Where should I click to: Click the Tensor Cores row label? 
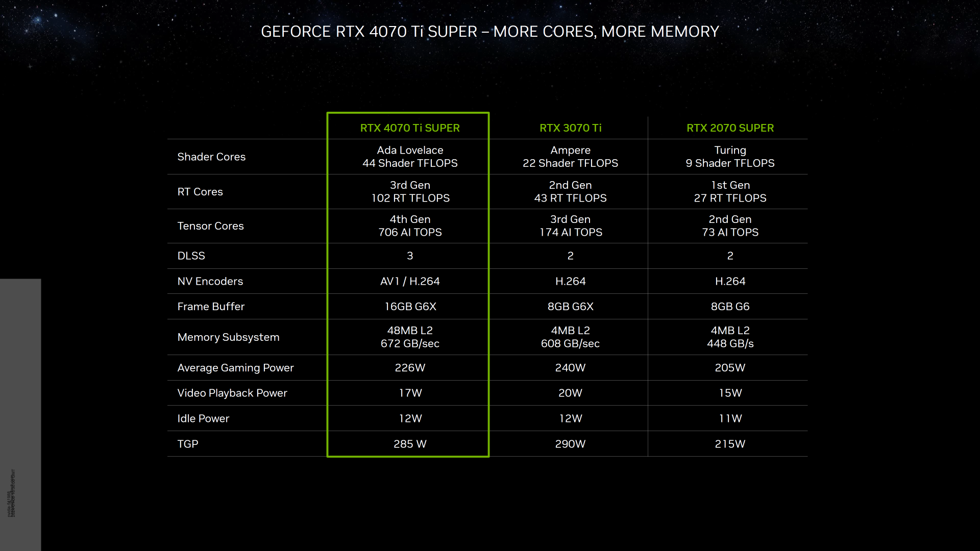210,226
